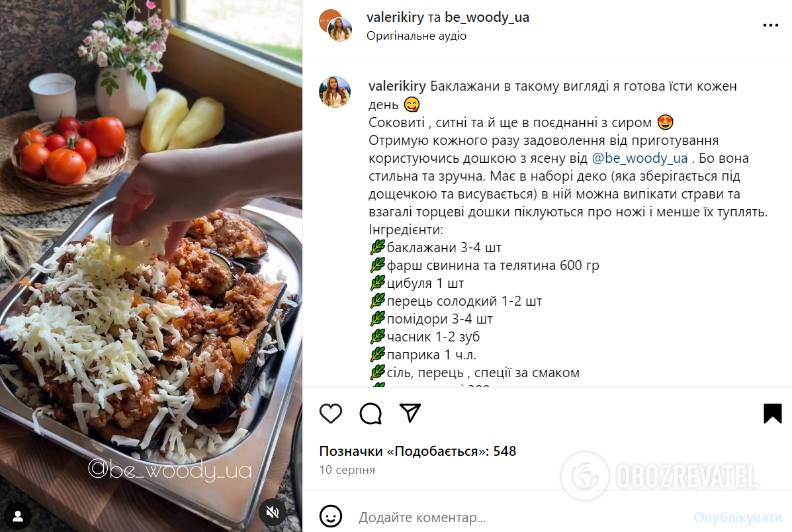Toggle the bookmark save icon
Viewport: 792px width, 532px height.
772,414
